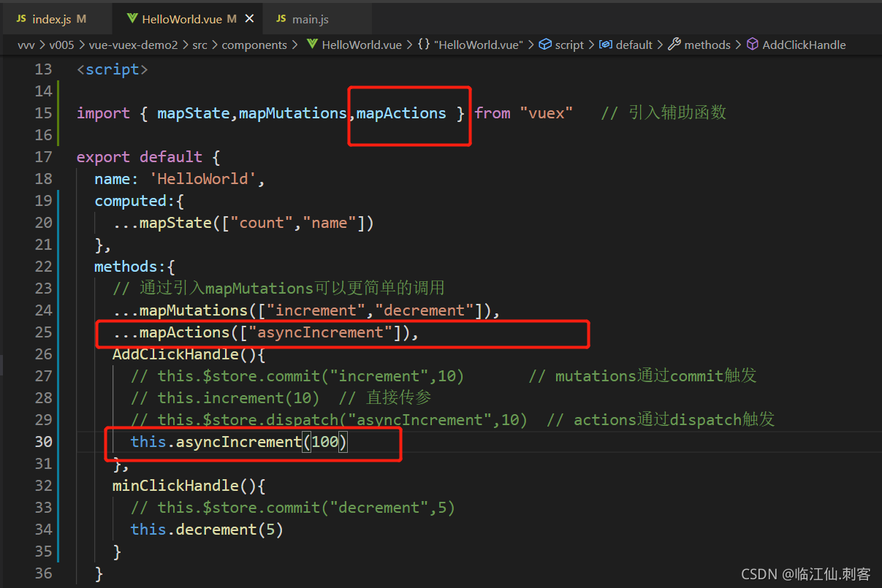Click line number 30 in the gutter
The image size is (882, 588).
coord(44,442)
